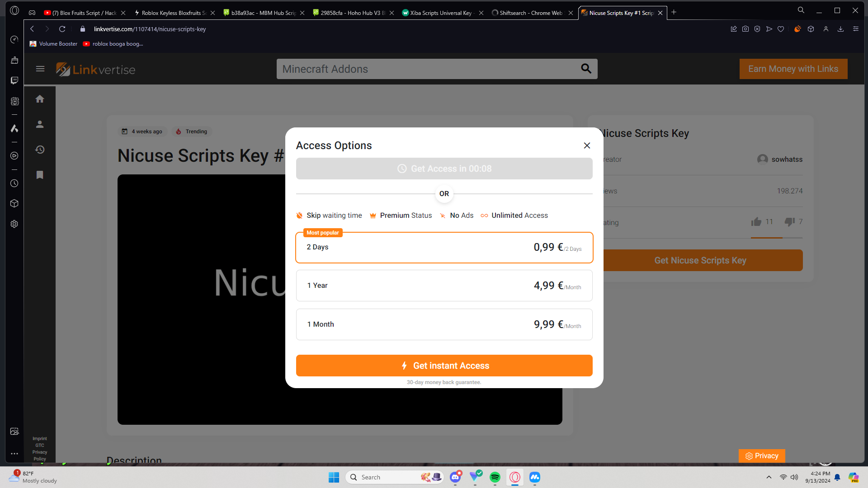
Task: Click the Linkvertise search magnifier icon
Action: [586, 69]
